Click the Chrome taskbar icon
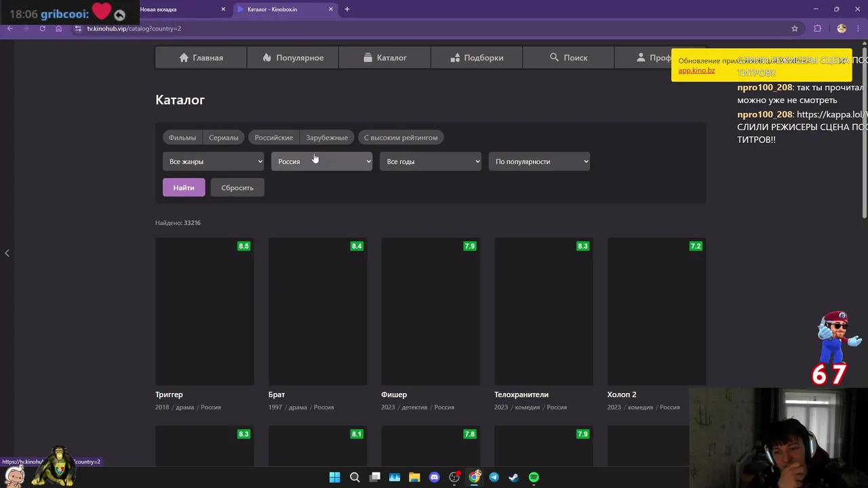 (474, 477)
